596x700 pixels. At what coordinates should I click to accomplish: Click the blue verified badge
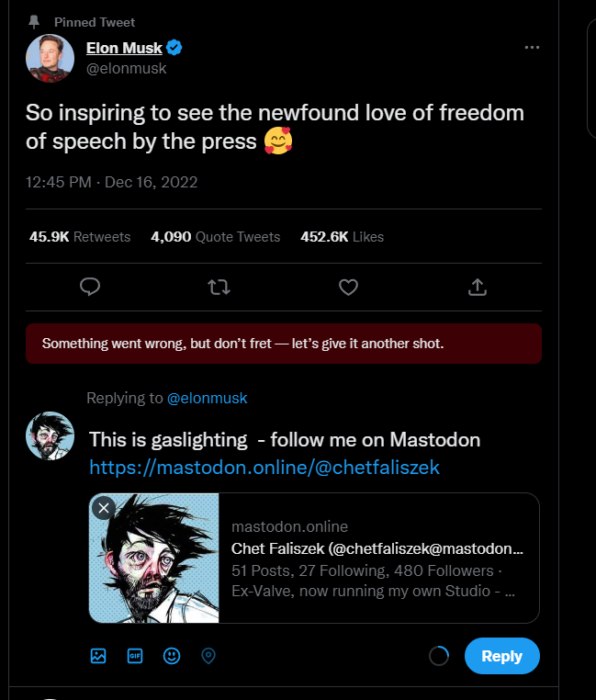tap(173, 48)
